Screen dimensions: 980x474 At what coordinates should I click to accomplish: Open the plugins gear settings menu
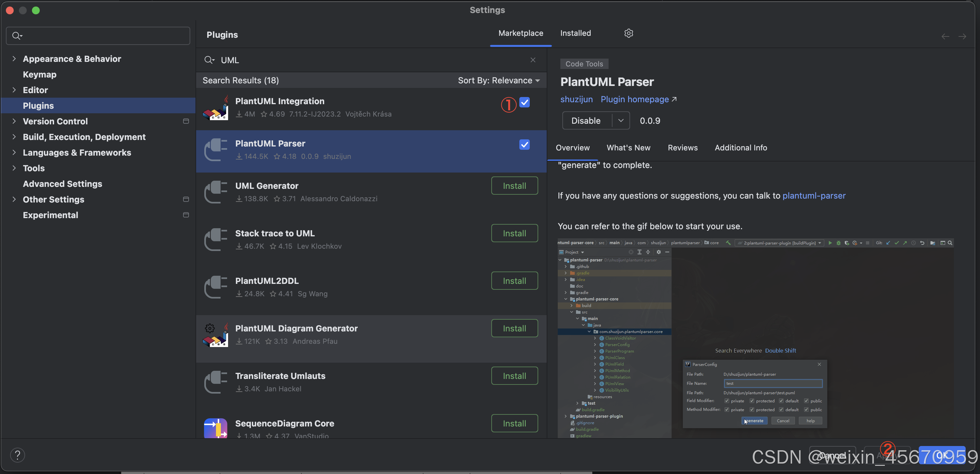coord(628,33)
